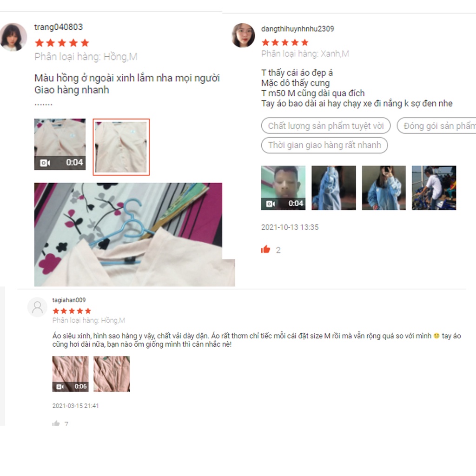476x476 pixels.
Task: Play dangthihuynhnhu2309's 0:04 video thumbnail
Action: pyautogui.click(x=283, y=188)
